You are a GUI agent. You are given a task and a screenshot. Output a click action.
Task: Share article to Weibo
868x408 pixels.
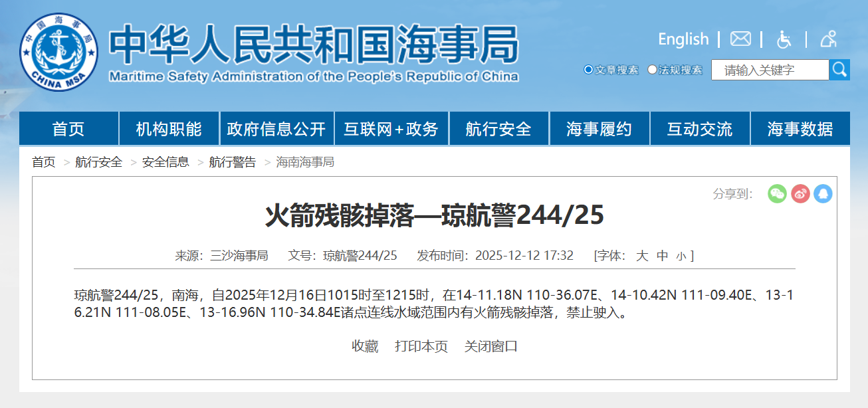(800, 194)
